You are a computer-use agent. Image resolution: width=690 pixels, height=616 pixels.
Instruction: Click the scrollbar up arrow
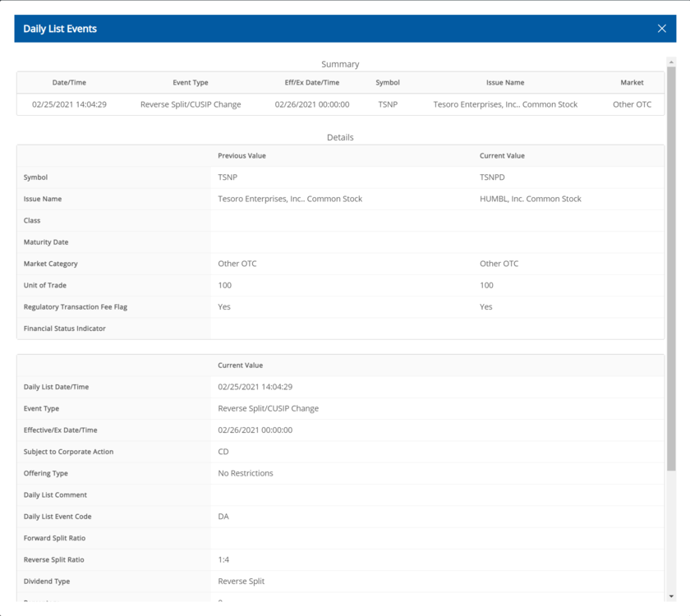671,62
